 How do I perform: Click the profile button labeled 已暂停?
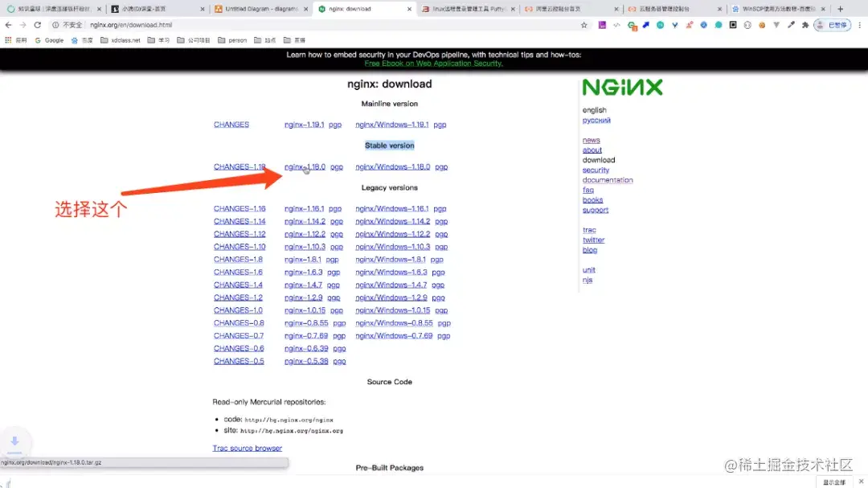[x=833, y=25]
